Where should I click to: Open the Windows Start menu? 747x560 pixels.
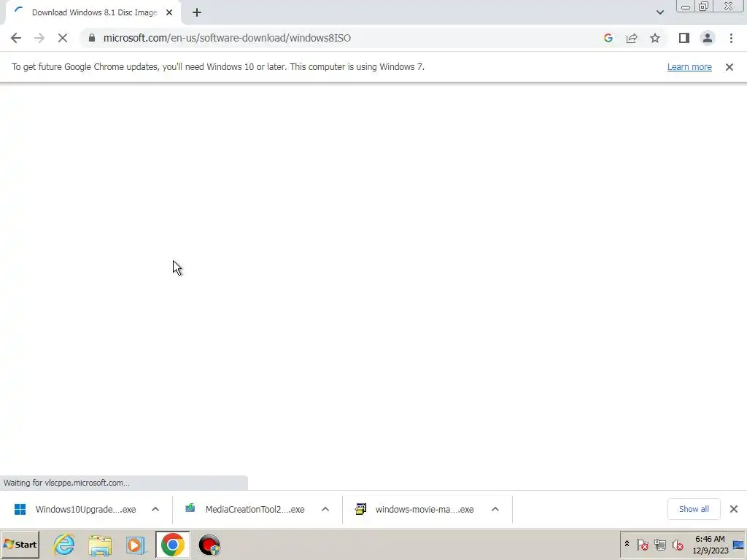[20, 544]
